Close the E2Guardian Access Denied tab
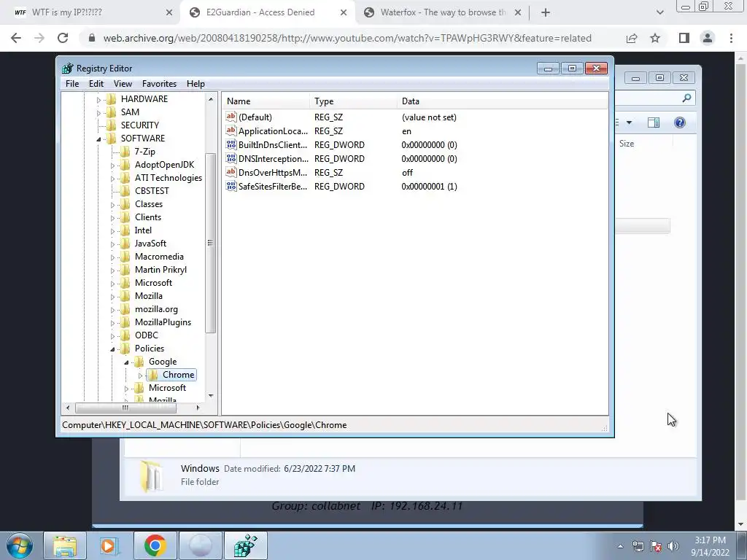This screenshot has height=560, width=747. point(344,13)
